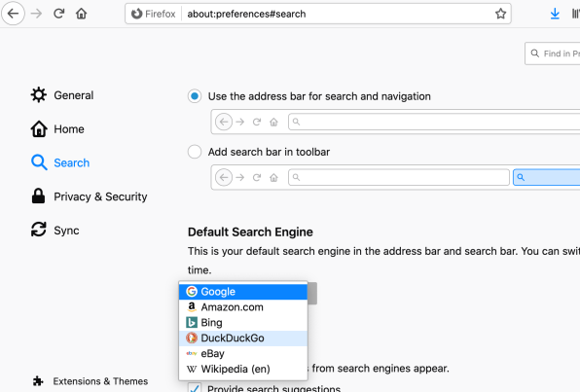580x392 pixels.
Task: Choose Wikipedia (en) from the engine list
Action: [243, 369]
